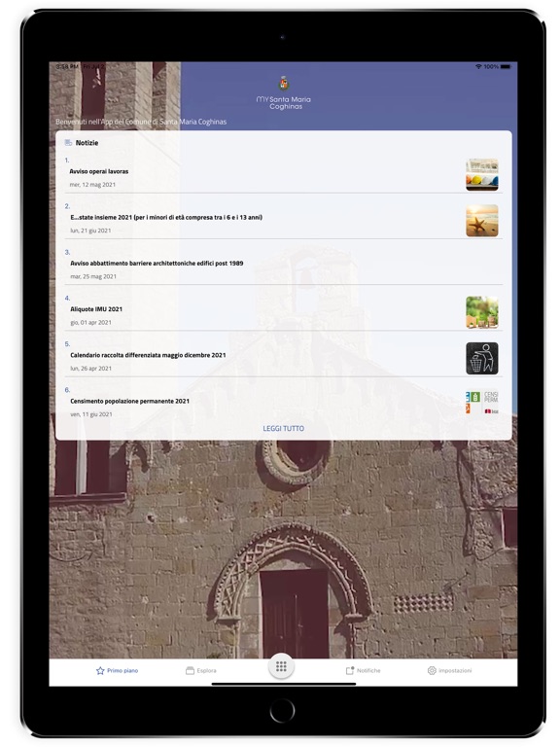560x747 pixels.
Task: Click list number '3.'
Action: [67, 253]
